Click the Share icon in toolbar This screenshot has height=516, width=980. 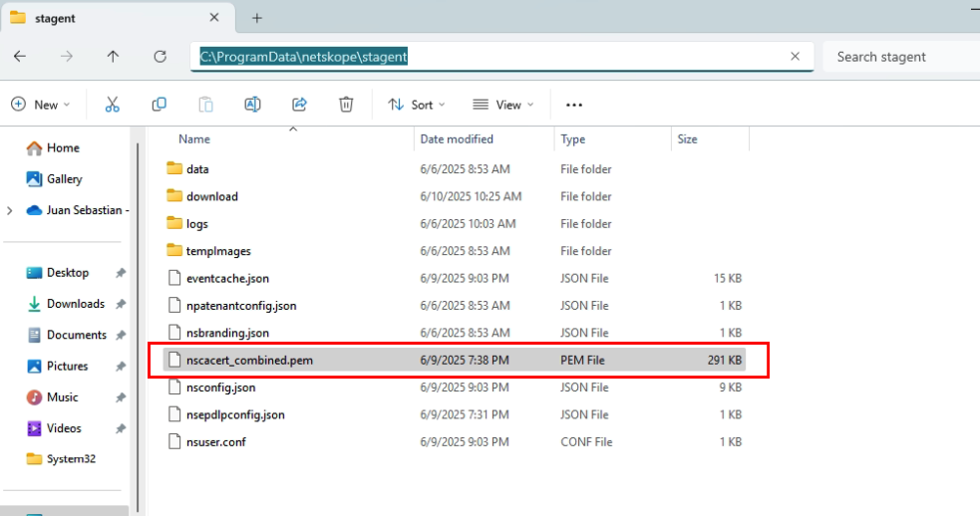click(x=299, y=105)
